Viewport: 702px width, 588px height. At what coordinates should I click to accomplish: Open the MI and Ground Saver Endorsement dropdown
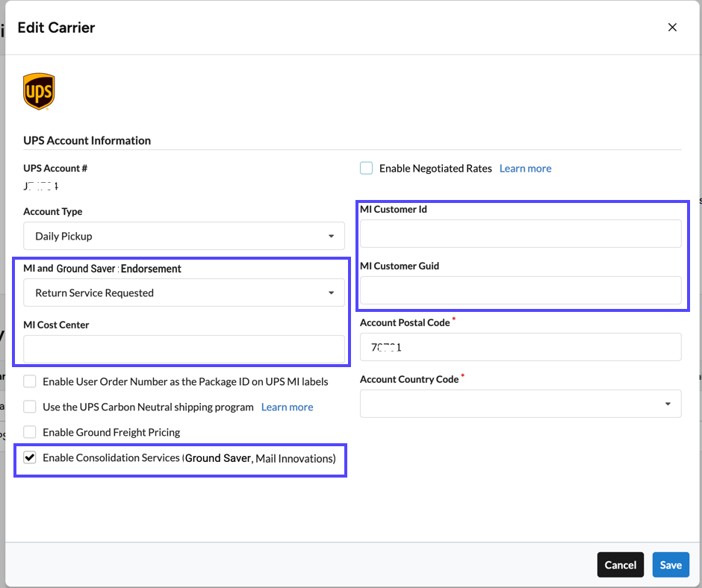(x=184, y=293)
